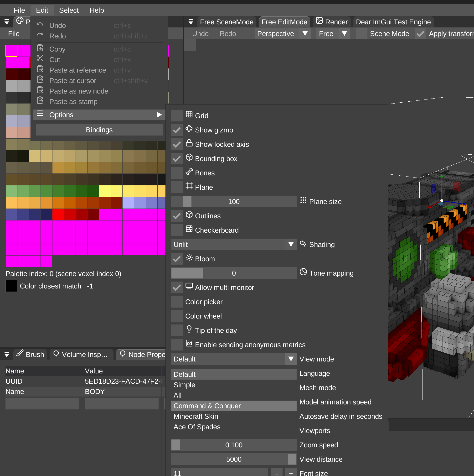
Task: Select Minecraft Skin in the language list
Action: 196,416
